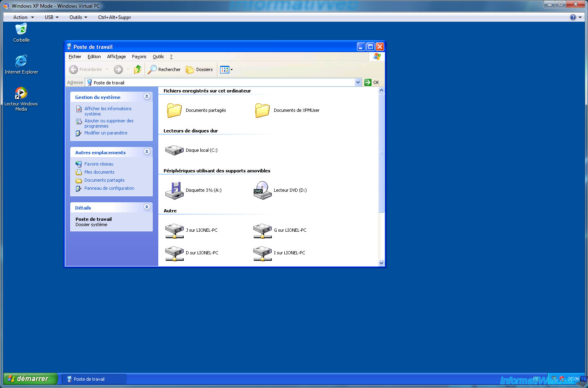588x388 pixels.
Task: Select Lecteur DVD (D:) drive icon
Action: click(262, 190)
